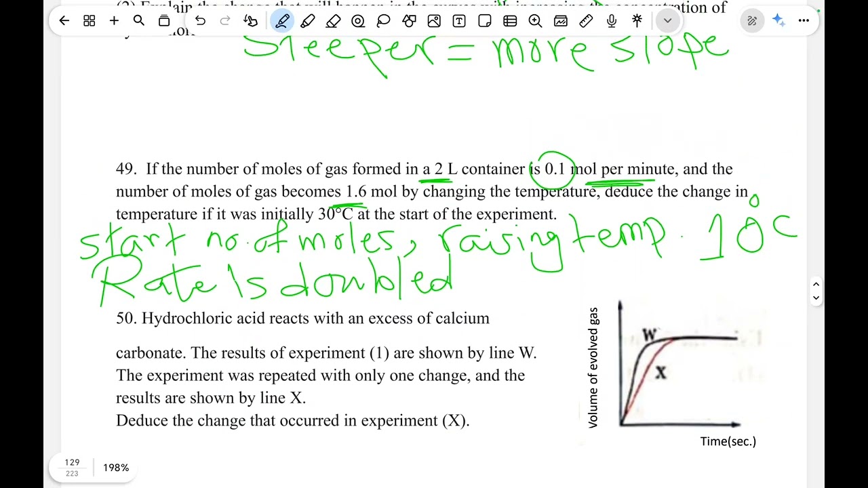Image resolution: width=868 pixels, height=488 pixels.
Task: Open the graph/chart insert tool
Action: click(x=560, y=21)
